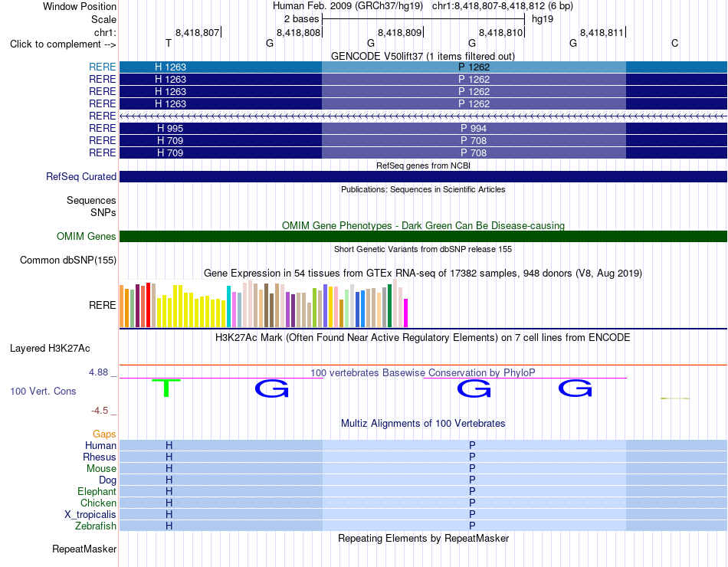Click the RefSeq Curated dark blue bar
Screen dimensions: 728x567
point(423,176)
